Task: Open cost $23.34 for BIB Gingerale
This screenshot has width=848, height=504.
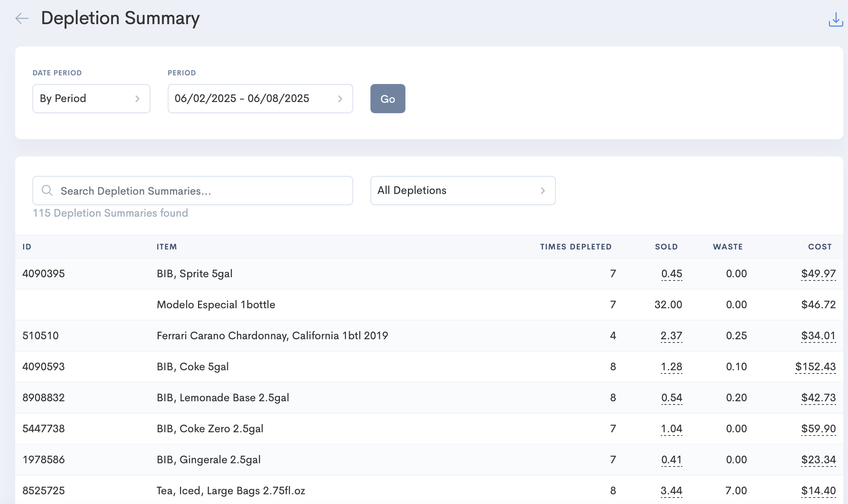Action: 818,460
